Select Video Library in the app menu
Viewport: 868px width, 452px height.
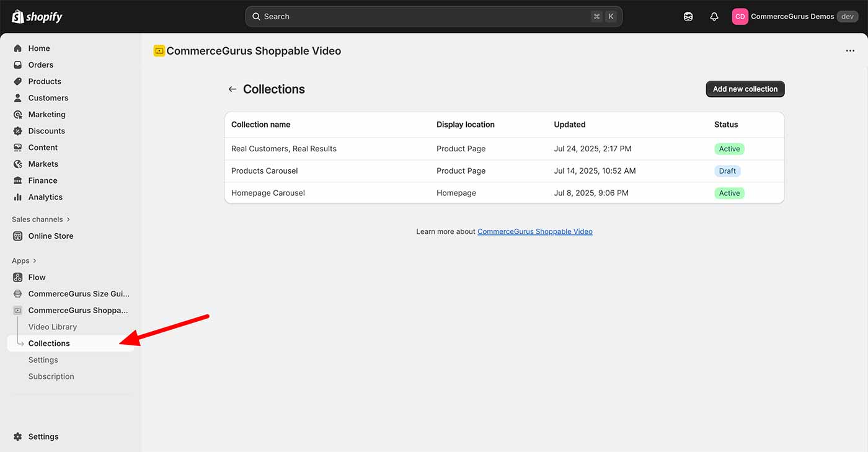(x=53, y=326)
